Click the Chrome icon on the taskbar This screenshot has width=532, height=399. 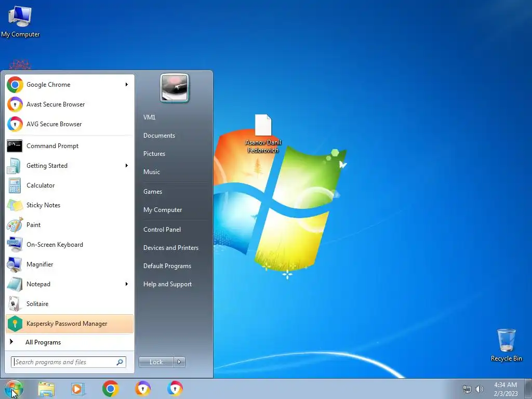tap(110, 389)
